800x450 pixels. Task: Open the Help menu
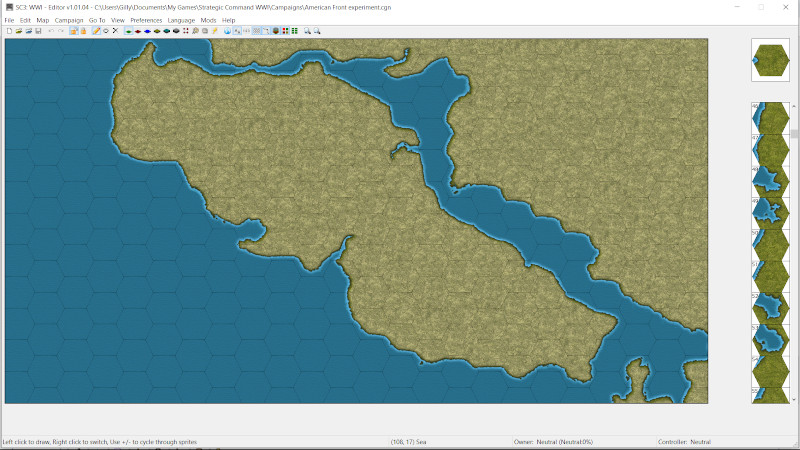tap(229, 20)
